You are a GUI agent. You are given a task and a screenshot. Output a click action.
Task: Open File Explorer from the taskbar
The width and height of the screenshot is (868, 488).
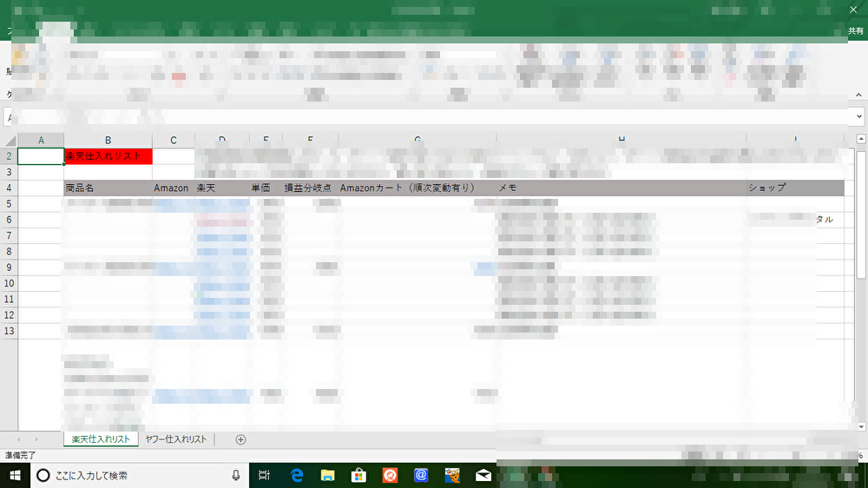327,475
